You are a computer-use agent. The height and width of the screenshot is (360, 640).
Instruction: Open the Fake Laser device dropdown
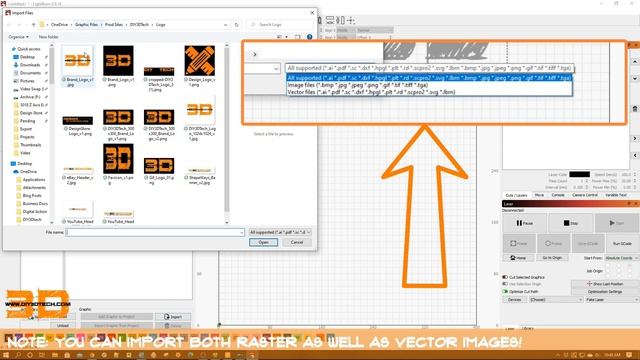[x=612, y=300]
